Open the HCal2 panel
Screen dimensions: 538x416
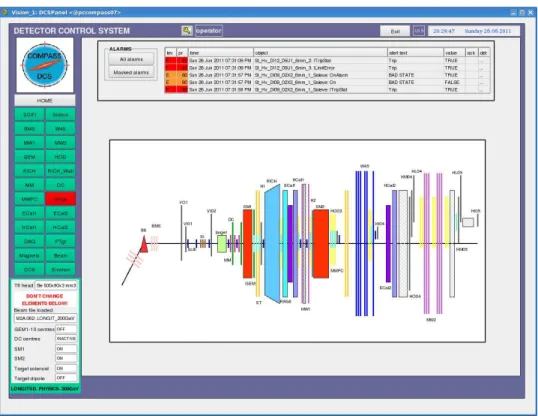point(60,227)
